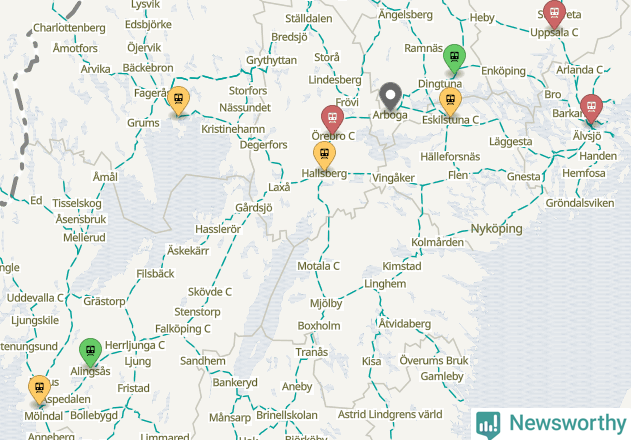The width and height of the screenshot is (631, 440).
Task: Select the red train marker at Uppsala C
Action: coord(554,14)
